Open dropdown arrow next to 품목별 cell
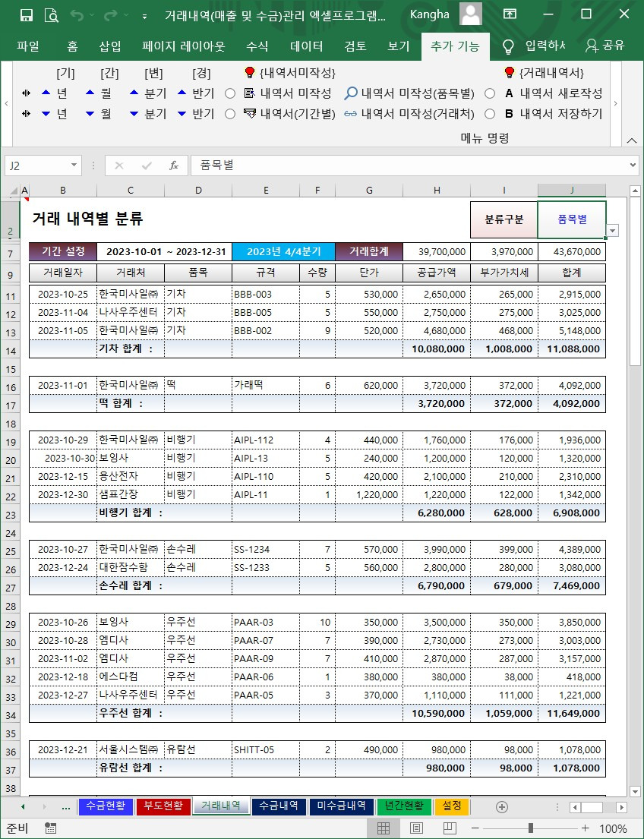This screenshot has height=839, width=644. (613, 231)
